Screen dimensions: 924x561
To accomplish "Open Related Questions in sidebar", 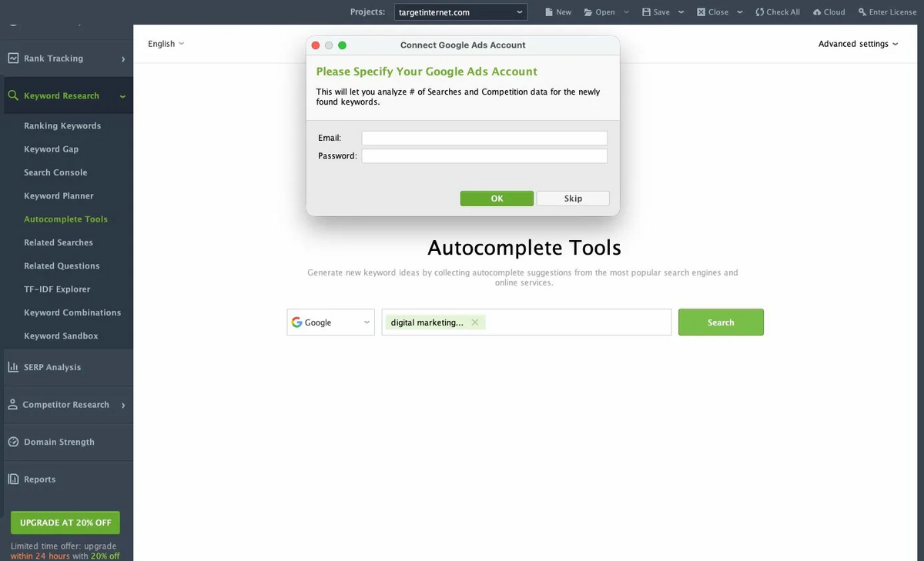I will [62, 265].
